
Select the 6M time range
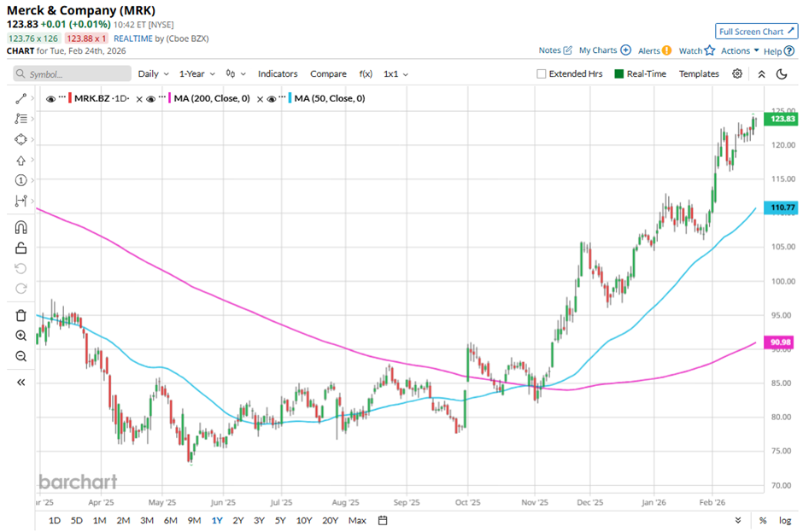(x=170, y=520)
